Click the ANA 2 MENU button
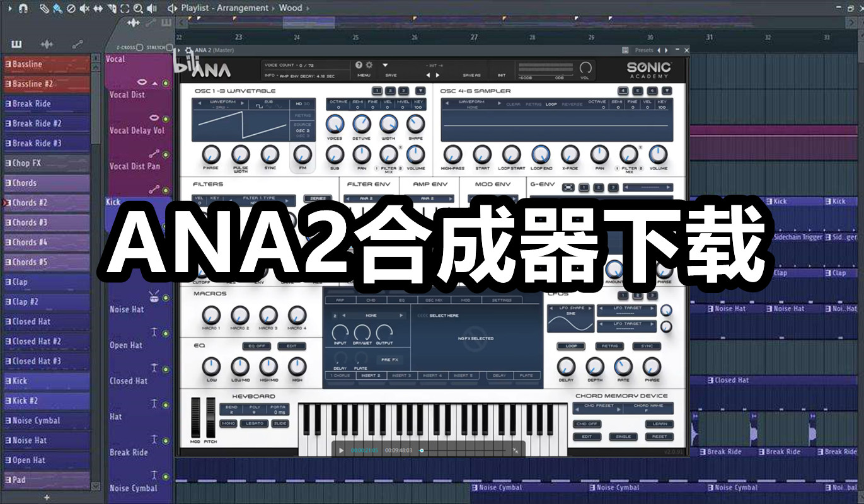864x504 pixels. tap(364, 76)
